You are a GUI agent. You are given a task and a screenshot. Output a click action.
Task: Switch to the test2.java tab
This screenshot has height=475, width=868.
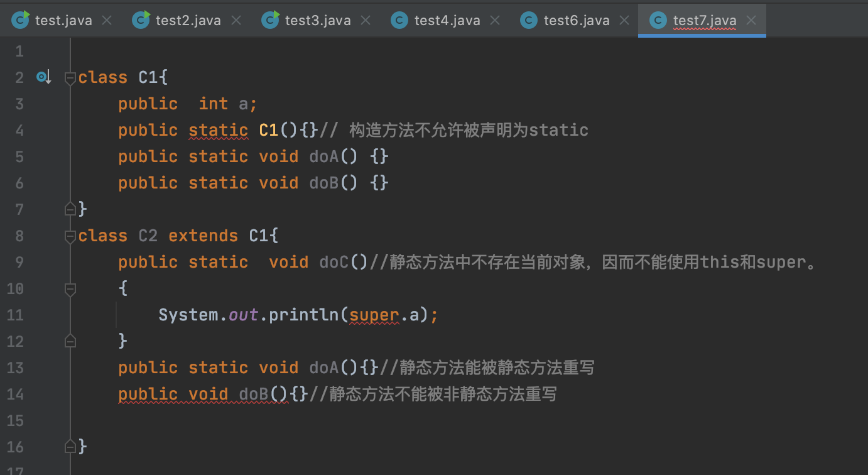(188, 20)
